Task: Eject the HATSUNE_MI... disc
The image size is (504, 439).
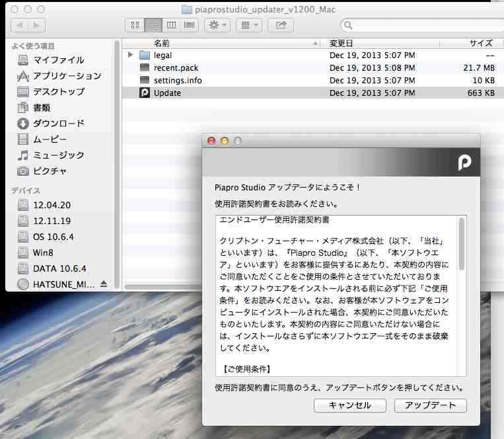Action: [x=104, y=284]
